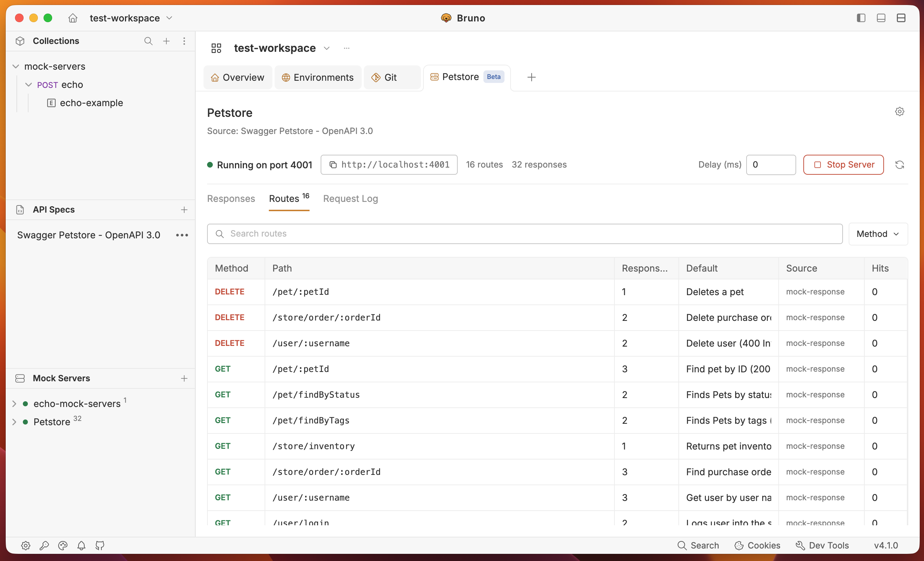Switch to the Environments tab
Screen dimensions: 924x561
[x=318, y=77]
